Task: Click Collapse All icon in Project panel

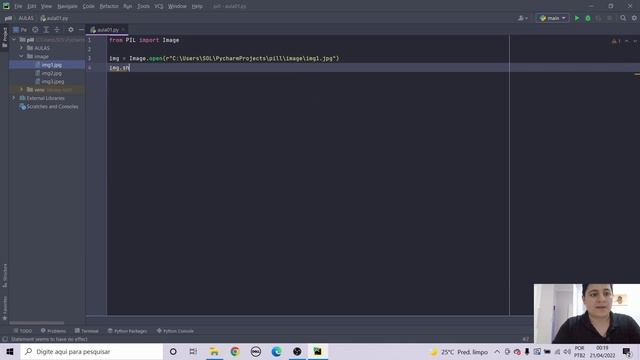Action: (57, 30)
